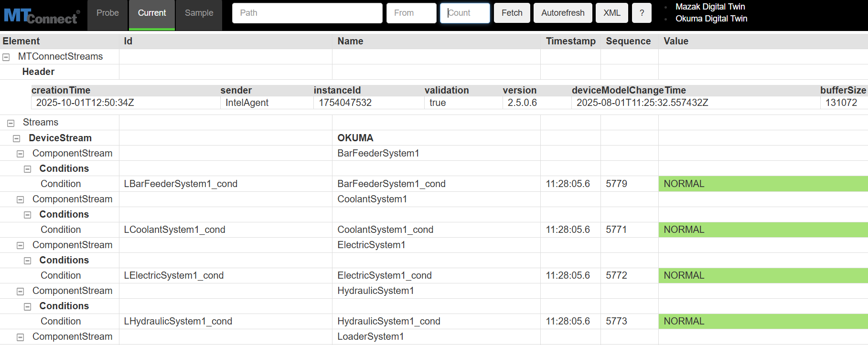Open the Okuma Digital Twin link
868x345 pixels.
pos(711,19)
